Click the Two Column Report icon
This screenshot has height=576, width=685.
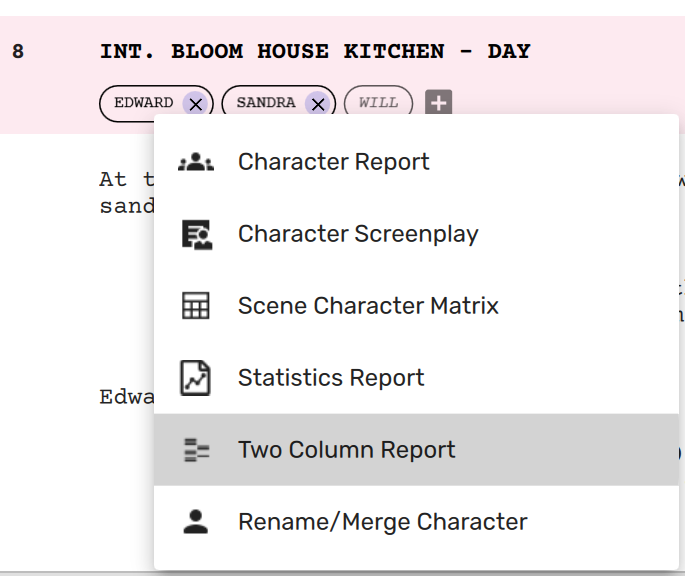tap(197, 450)
